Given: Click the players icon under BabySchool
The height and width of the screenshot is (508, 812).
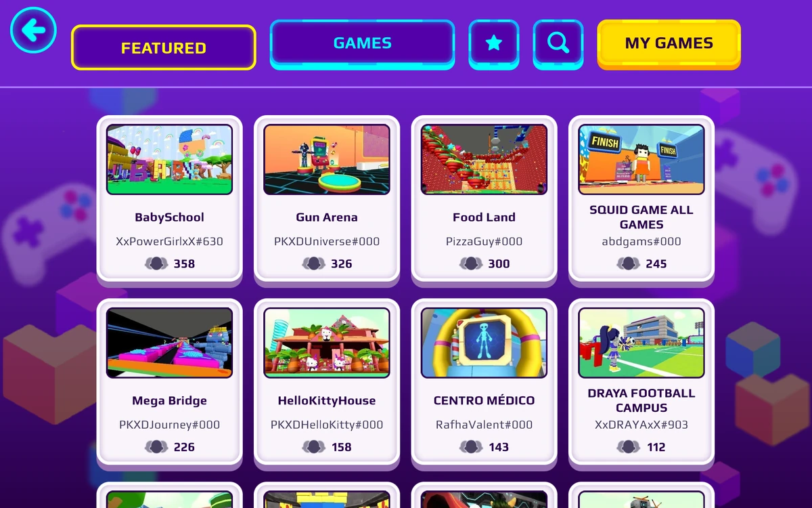Looking at the screenshot, I should tap(156, 263).
